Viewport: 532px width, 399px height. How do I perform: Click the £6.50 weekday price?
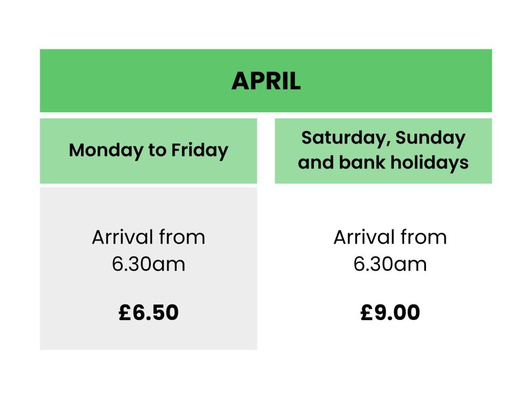pos(149,313)
